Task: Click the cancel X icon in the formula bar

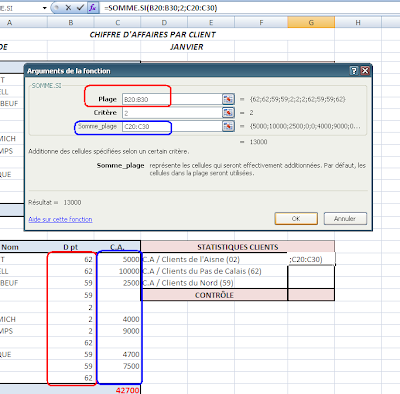Action: (x=68, y=8)
